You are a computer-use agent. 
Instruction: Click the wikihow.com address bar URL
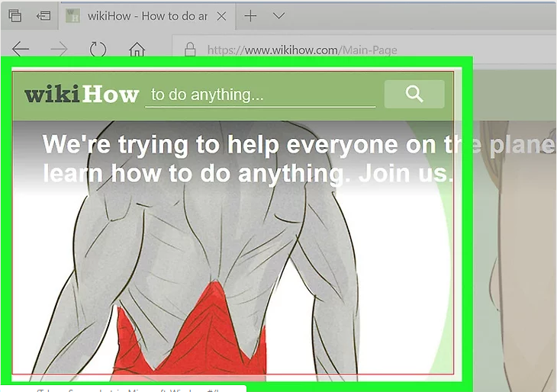tap(302, 50)
